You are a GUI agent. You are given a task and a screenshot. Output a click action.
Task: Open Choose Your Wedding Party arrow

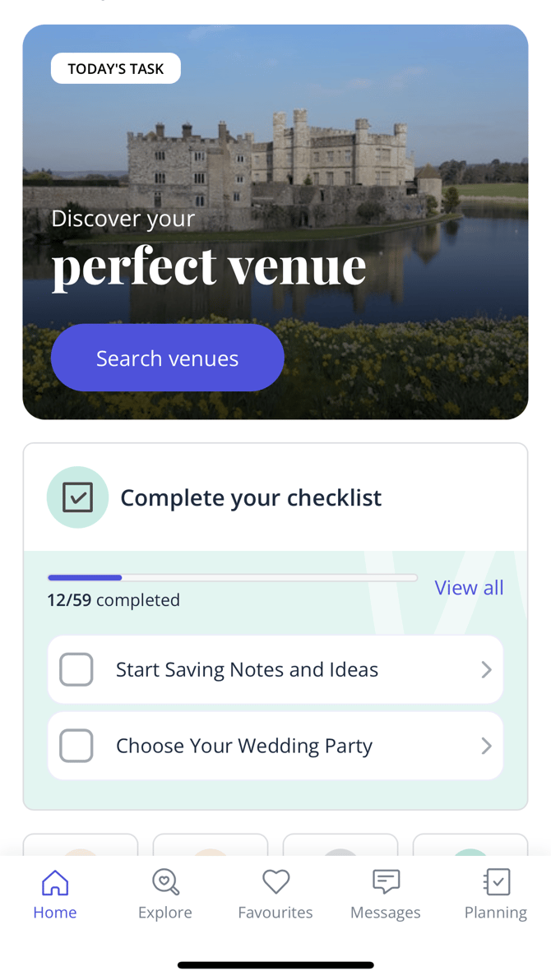click(x=486, y=746)
